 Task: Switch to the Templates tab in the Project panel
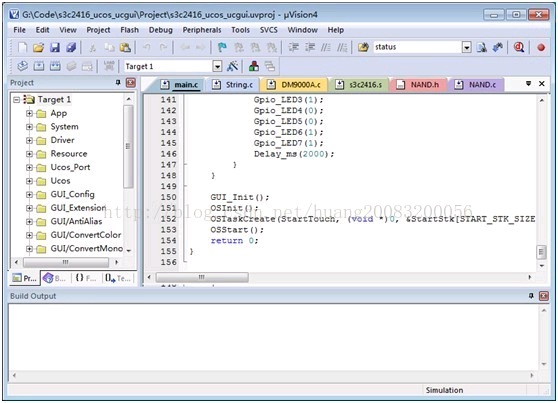click(117, 278)
